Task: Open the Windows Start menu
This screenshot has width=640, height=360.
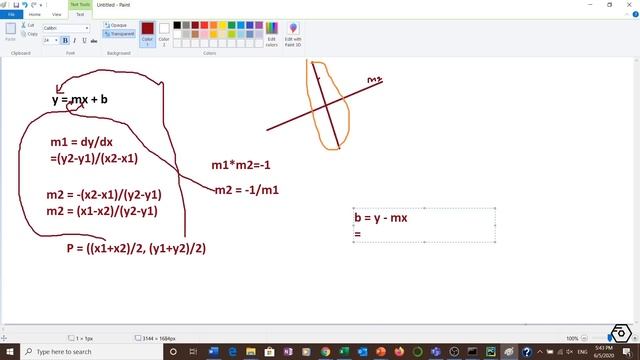Action: [x=9, y=351]
